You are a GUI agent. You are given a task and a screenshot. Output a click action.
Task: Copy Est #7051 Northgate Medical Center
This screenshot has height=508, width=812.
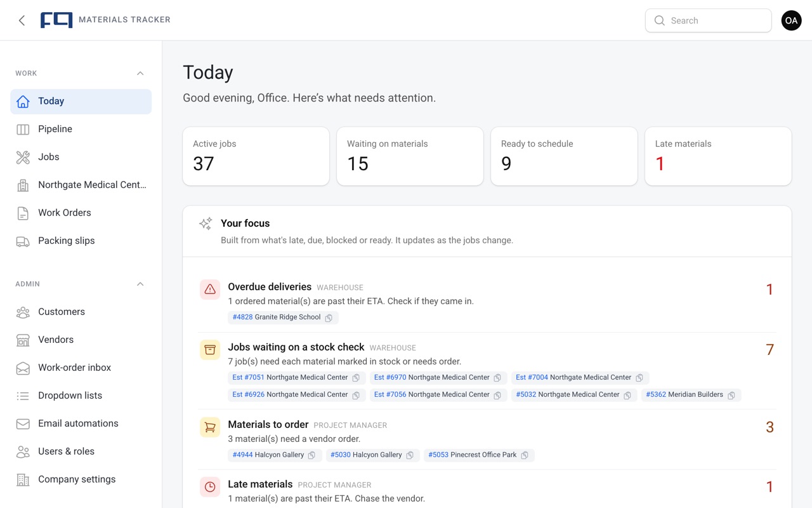(x=356, y=378)
